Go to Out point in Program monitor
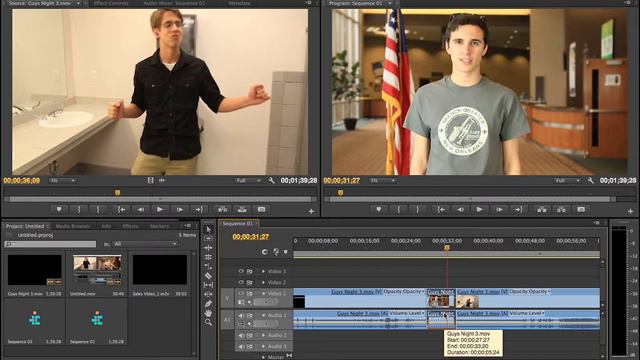The width and height of the screenshot is (640, 360). pyautogui.click(x=519, y=209)
